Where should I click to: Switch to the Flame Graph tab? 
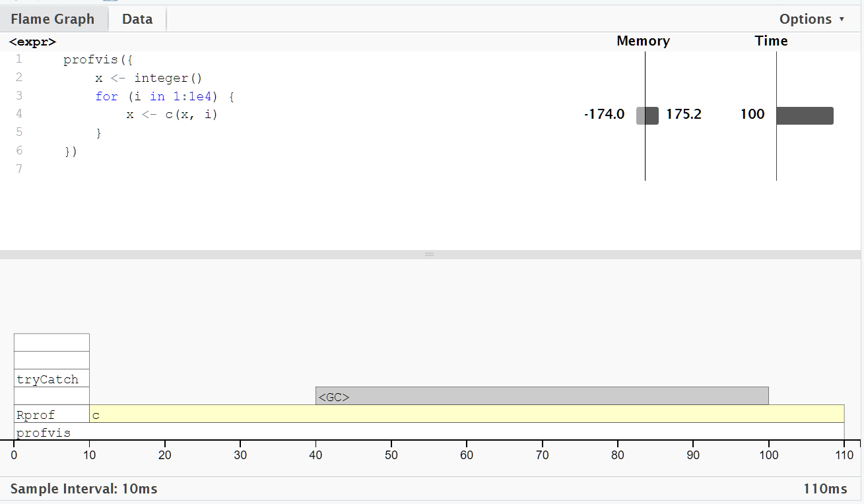click(53, 19)
